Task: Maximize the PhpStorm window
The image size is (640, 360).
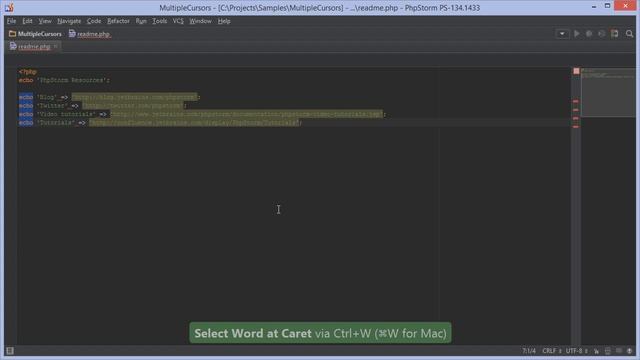Action: click(607, 6)
